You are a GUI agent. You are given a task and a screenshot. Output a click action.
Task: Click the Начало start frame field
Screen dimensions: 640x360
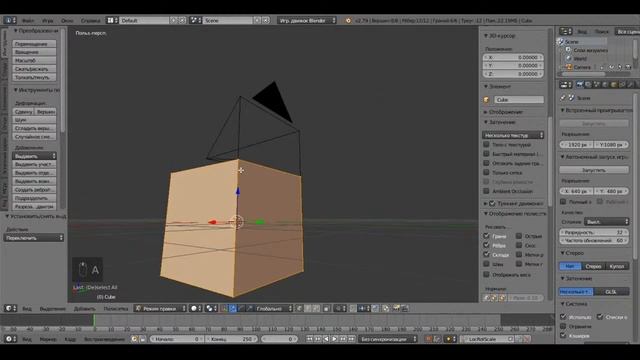pos(176,339)
